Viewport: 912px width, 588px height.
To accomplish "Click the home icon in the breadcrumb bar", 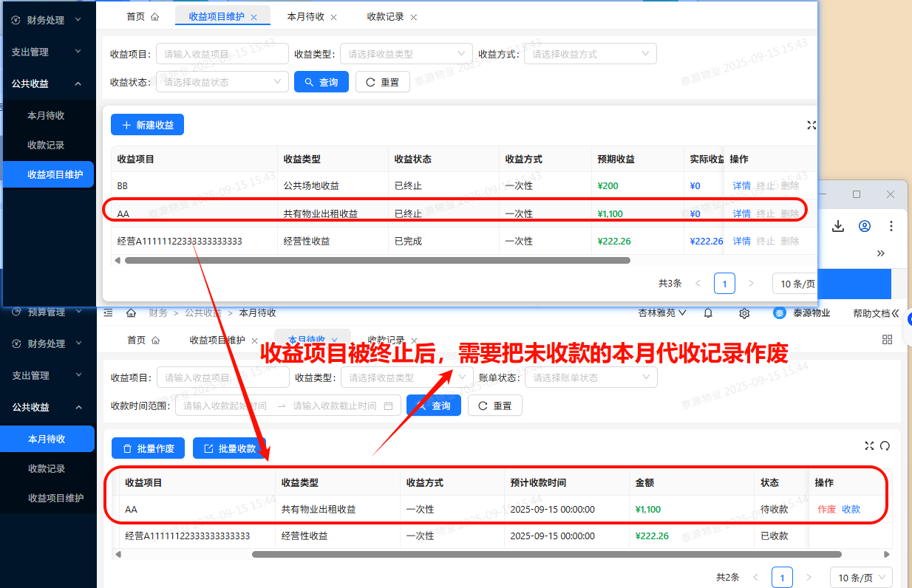I will pyautogui.click(x=131, y=312).
